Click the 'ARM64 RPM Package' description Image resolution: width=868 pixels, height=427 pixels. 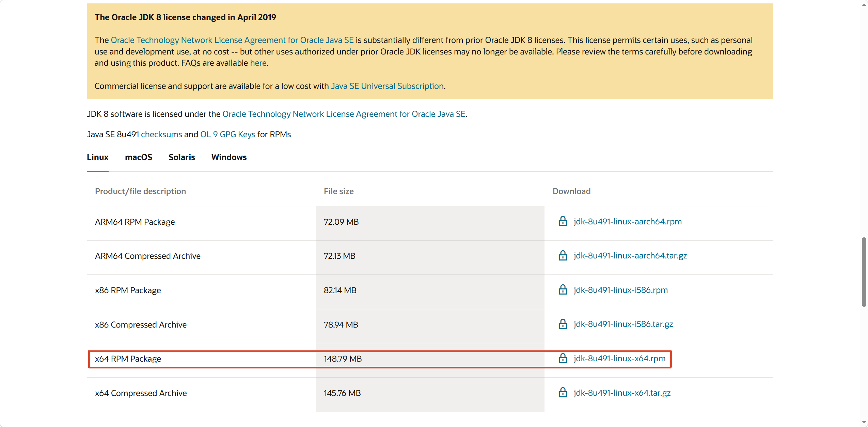pyautogui.click(x=135, y=222)
